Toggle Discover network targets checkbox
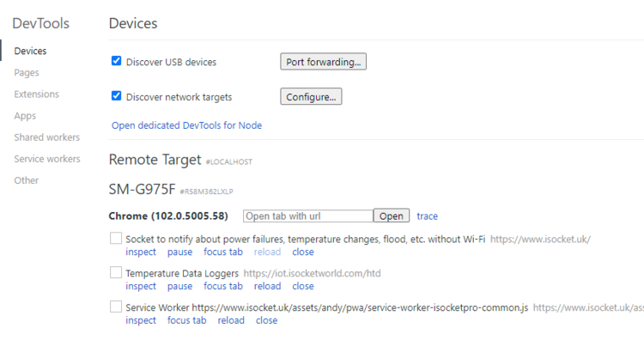The height and width of the screenshot is (340, 644). (x=116, y=96)
